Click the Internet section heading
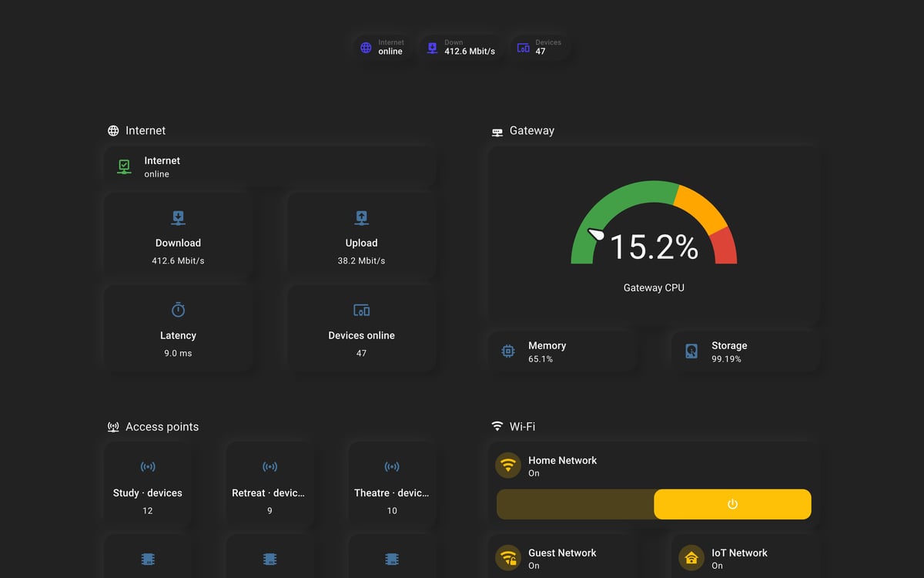 (146, 131)
